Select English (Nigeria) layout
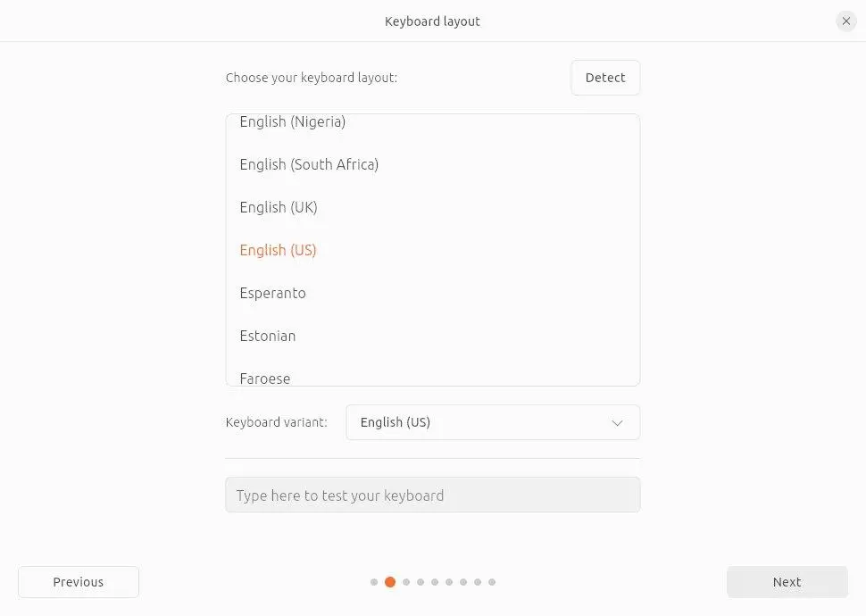Image resolution: width=866 pixels, height=616 pixels. click(293, 122)
